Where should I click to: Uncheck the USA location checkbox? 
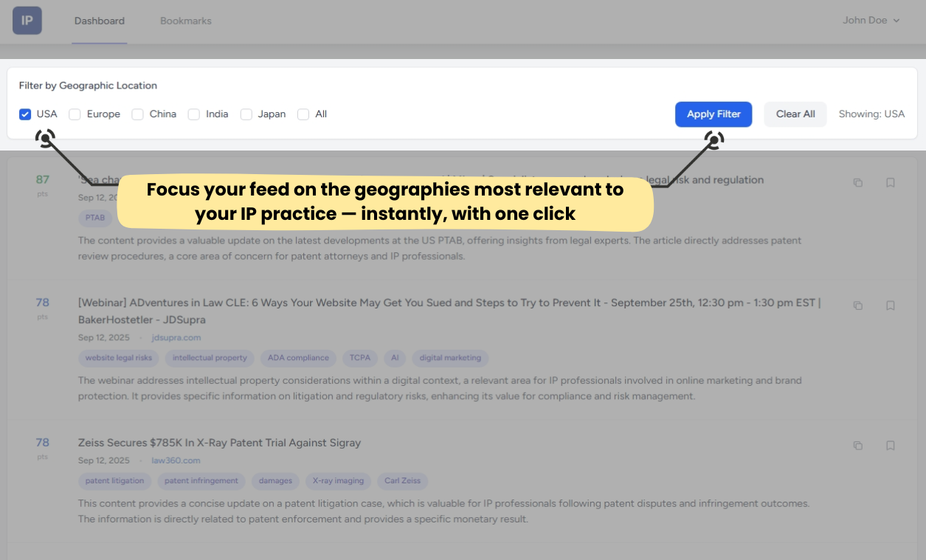[25, 114]
